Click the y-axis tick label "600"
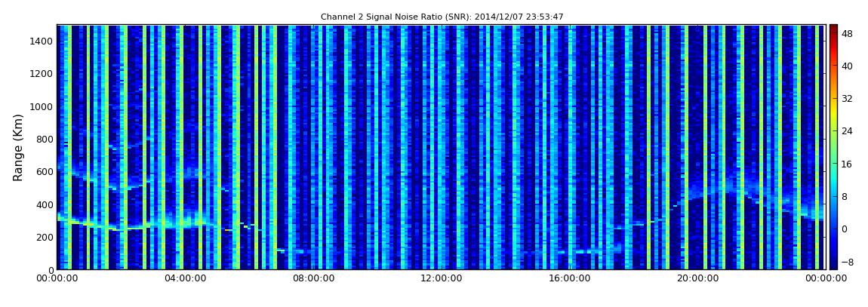Viewport: 868px width, 307px height. tap(45, 171)
